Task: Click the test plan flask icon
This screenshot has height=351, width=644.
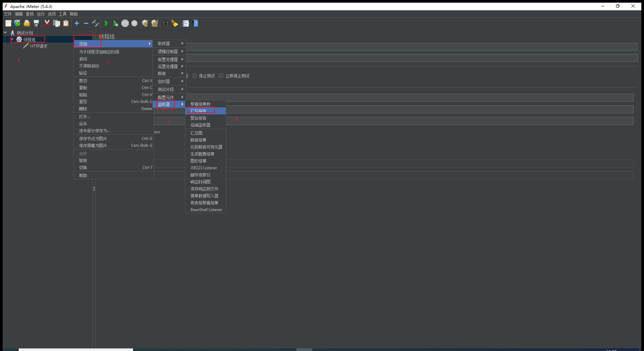Action: point(13,33)
